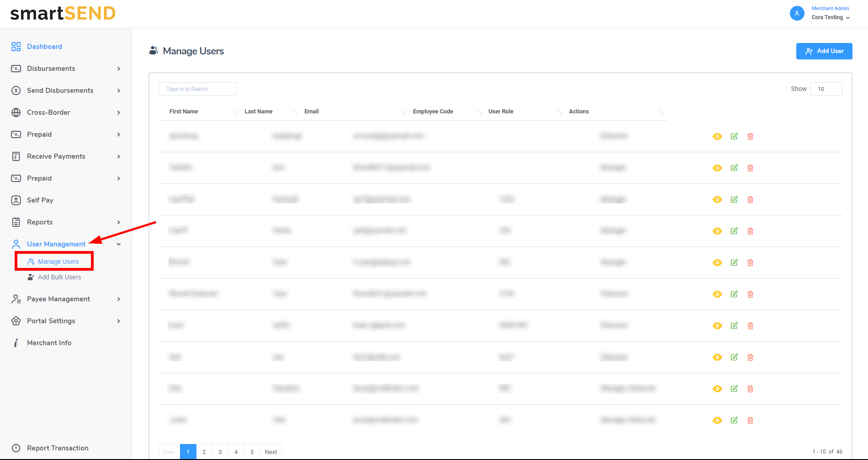Viewport: 868px width, 460px height.
Task: Go to Next page of users
Action: [x=270, y=452]
